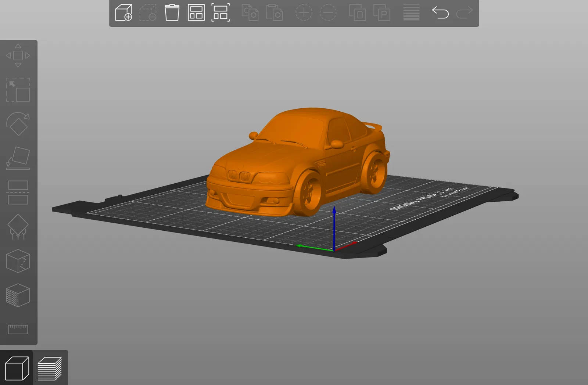The width and height of the screenshot is (588, 385).
Task: Click the Split to parts icon
Action: pos(382,13)
